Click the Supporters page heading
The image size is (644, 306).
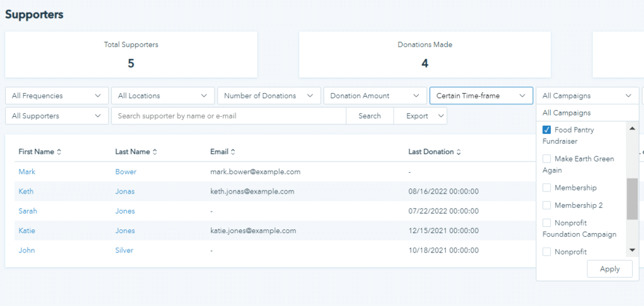34,14
